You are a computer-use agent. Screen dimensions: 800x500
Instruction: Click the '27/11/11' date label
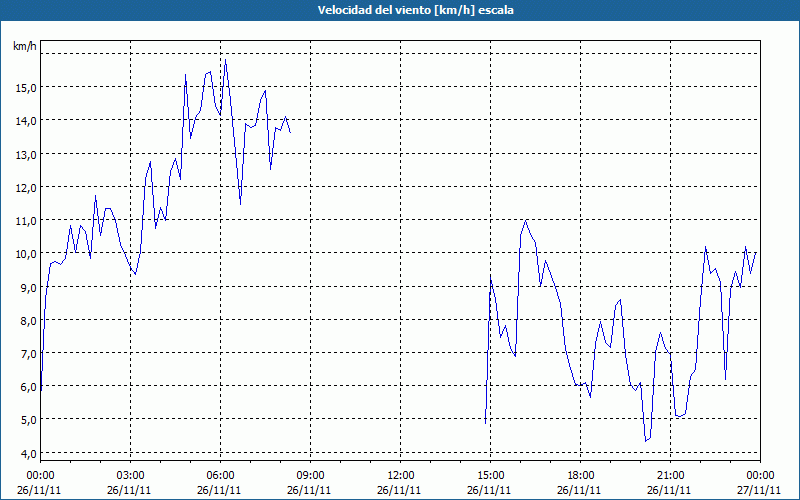[759, 490]
